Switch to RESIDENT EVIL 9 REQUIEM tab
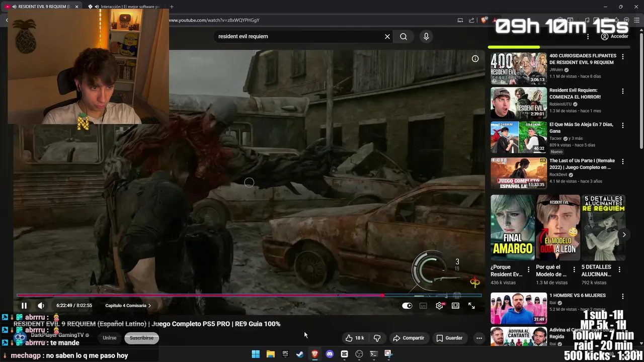The image size is (644, 362). point(43,7)
